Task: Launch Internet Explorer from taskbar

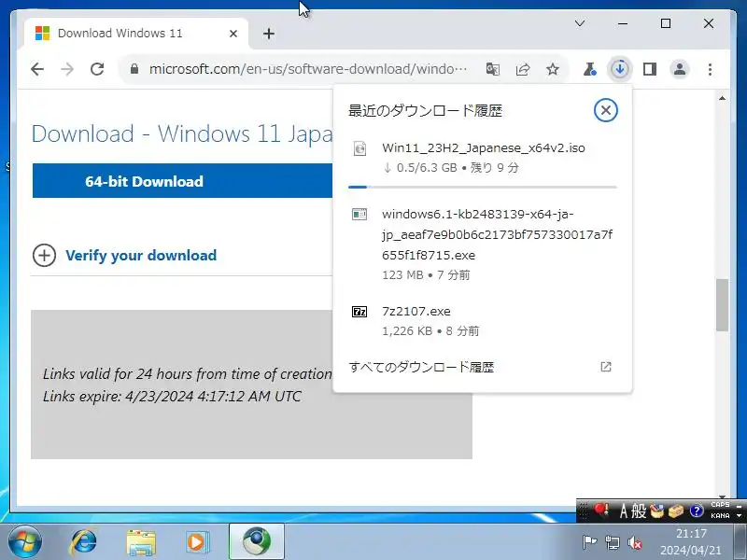Action: pyautogui.click(x=83, y=542)
